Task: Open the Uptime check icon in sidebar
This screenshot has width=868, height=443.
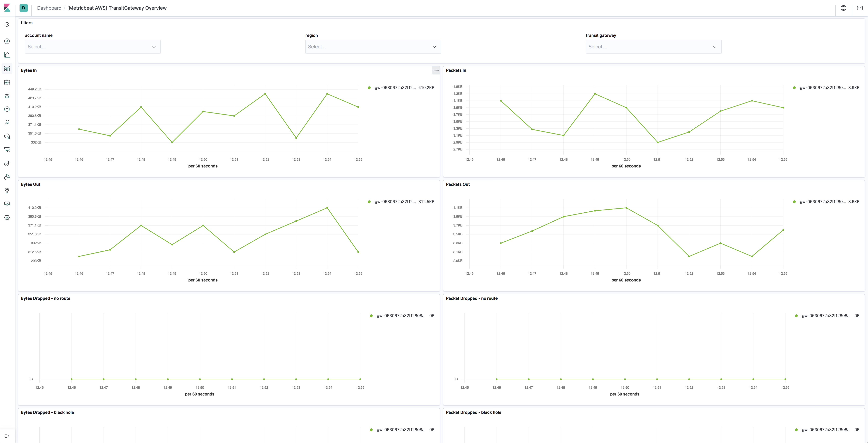Action: (7, 163)
